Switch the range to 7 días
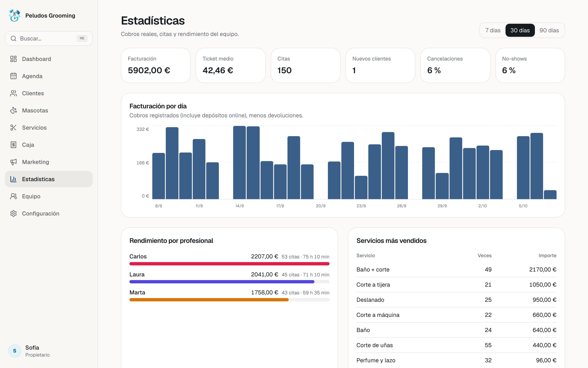The height and width of the screenshot is (368, 588). point(493,30)
